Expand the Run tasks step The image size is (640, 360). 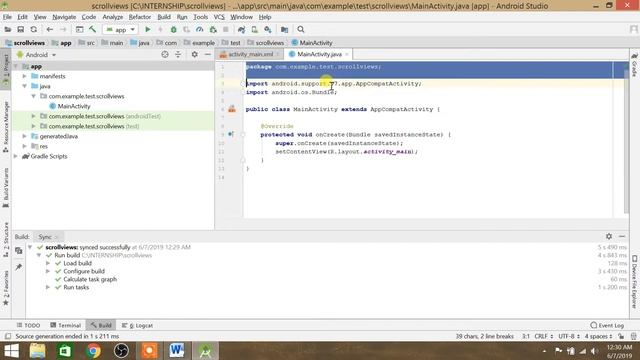(x=48, y=287)
